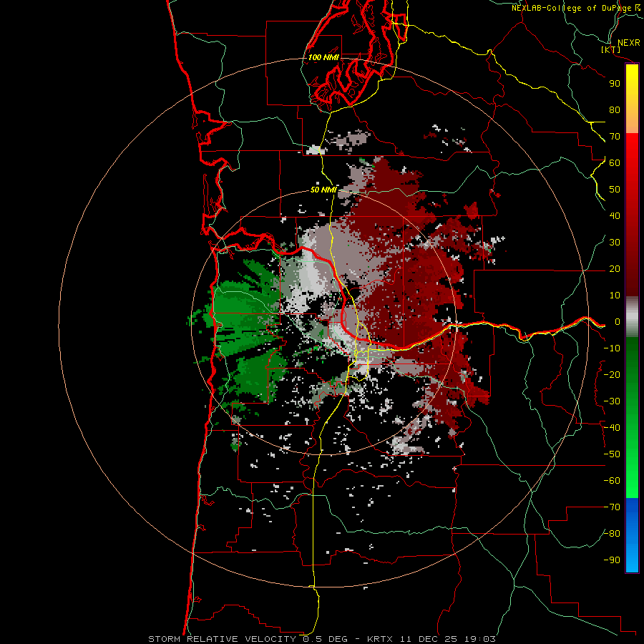Click the [KT] units label
Viewport: 644px width, 644px height.
click(611, 49)
